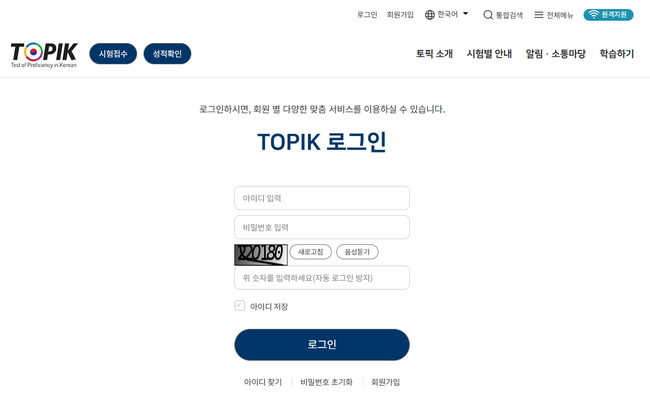Open the 학습하기 menu
650x416 pixels.
(617, 54)
